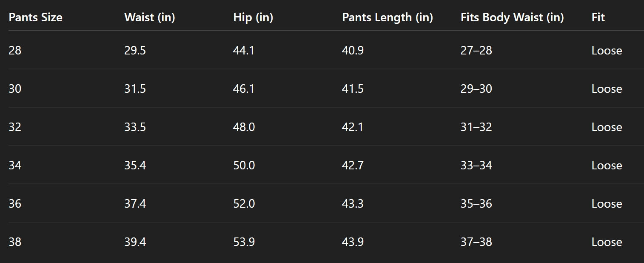This screenshot has height=263, width=644.
Task: Click the hip value 52.0 cell
Action: (x=244, y=204)
